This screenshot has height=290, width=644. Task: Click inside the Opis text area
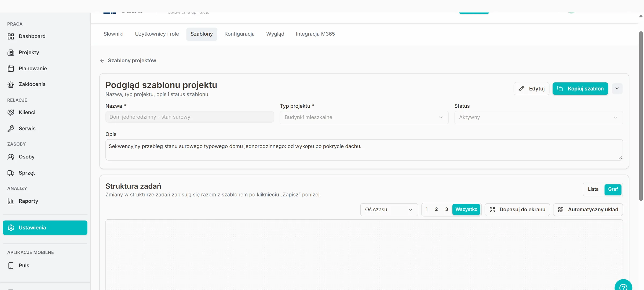(364, 150)
